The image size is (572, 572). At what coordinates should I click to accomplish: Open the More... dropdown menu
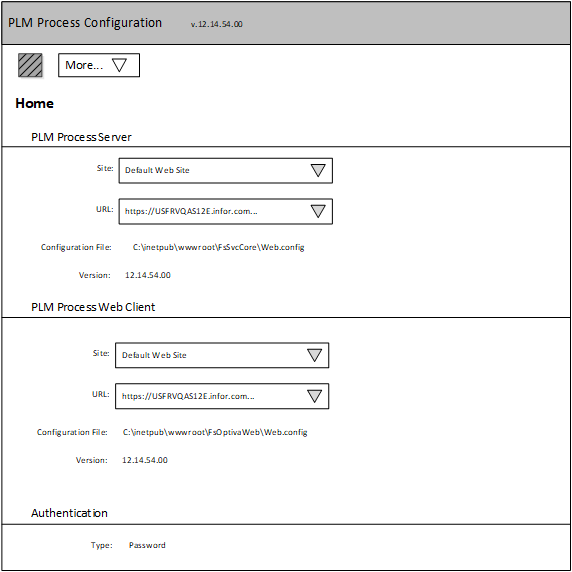pyautogui.click(x=99, y=65)
